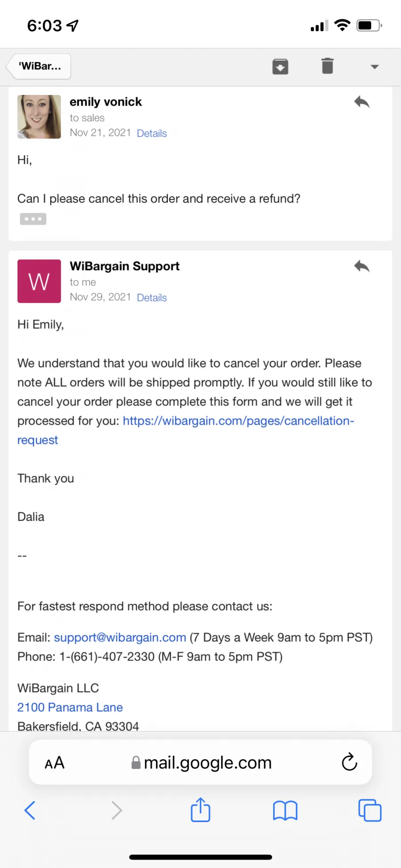Delete the conversation with trash icon
This screenshot has height=868, width=401.
[327, 66]
